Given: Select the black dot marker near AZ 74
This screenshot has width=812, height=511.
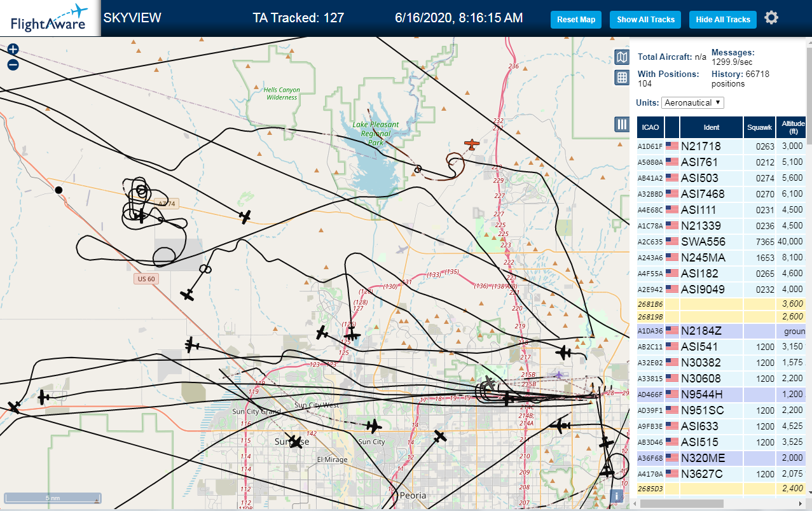Looking at the screenshot, I should [58, 190].
